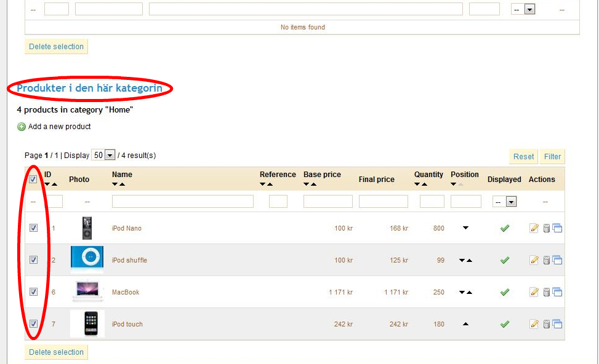Open Displayed filter dropdown in products table

point(505,202)
